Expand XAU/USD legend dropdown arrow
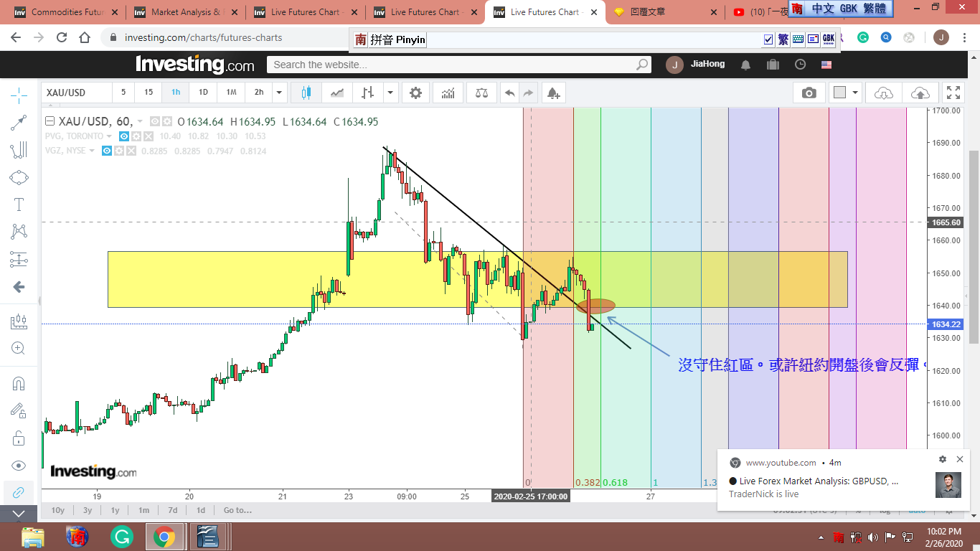The width and height of the screenshot is (980, 551). (140, 122)
